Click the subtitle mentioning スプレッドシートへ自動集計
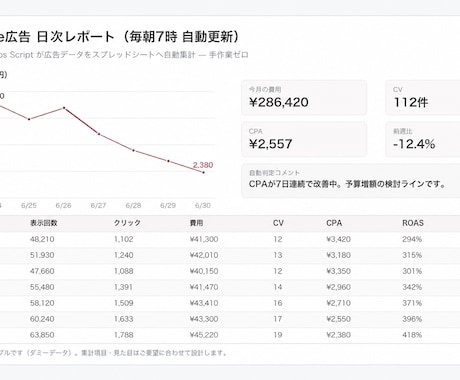Image resolution: width=460 pixels, height=380 pixels. click(x=124, y=55)
